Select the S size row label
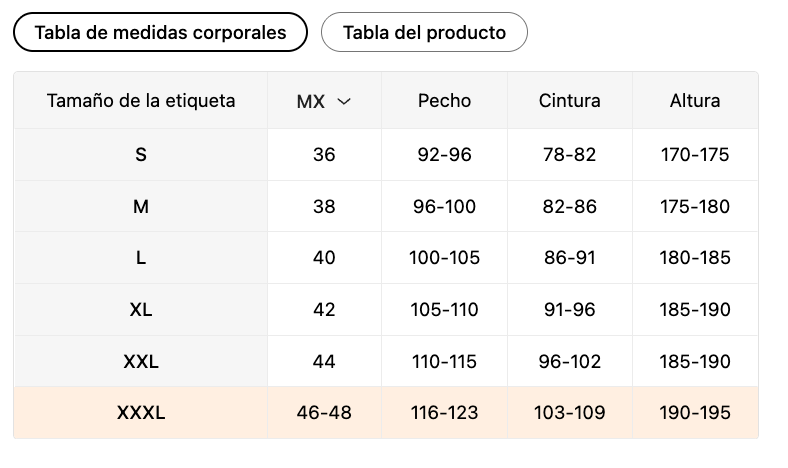788x468 pixels. pyautogui.click(x=141, y=154)
